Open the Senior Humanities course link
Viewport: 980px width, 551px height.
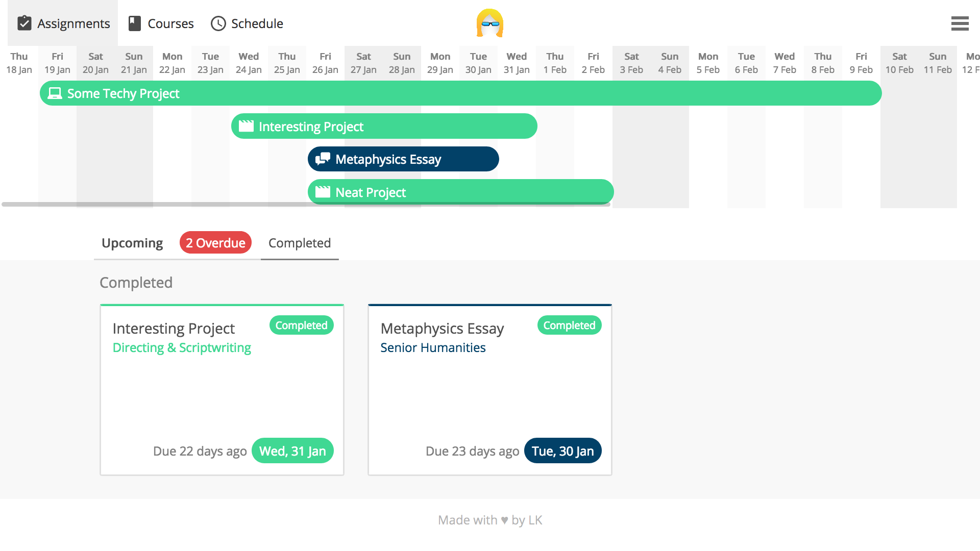click(433, 347)
